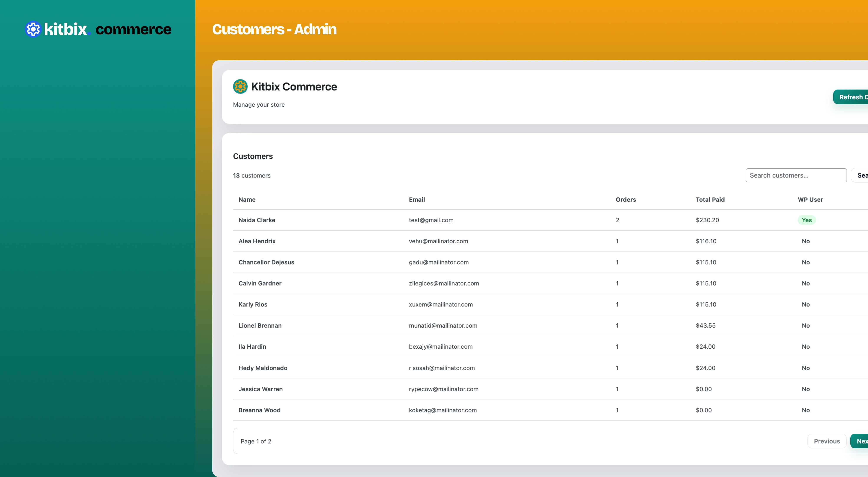868x477 pixels.
Task: Click the green Kitbix Commerce gear icon
Action: click(240, 87)
